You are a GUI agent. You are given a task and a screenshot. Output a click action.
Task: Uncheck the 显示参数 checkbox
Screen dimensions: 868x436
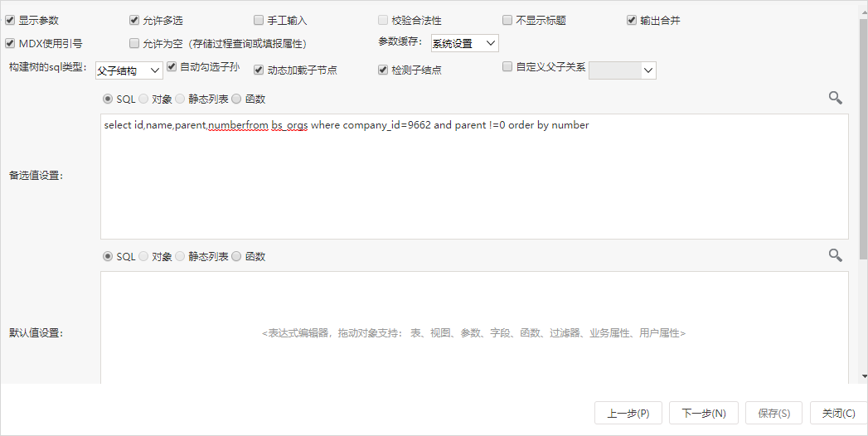tap(9, 21)
